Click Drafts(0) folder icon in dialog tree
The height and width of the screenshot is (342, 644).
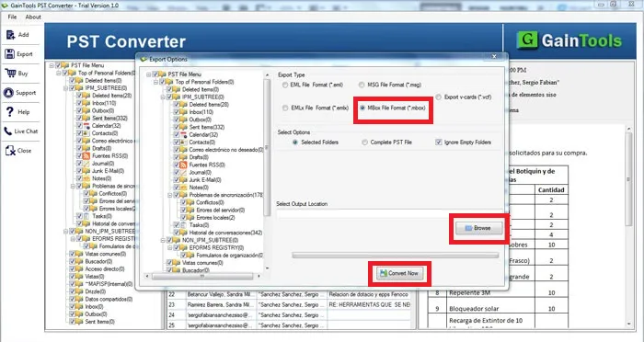point(184,157)
